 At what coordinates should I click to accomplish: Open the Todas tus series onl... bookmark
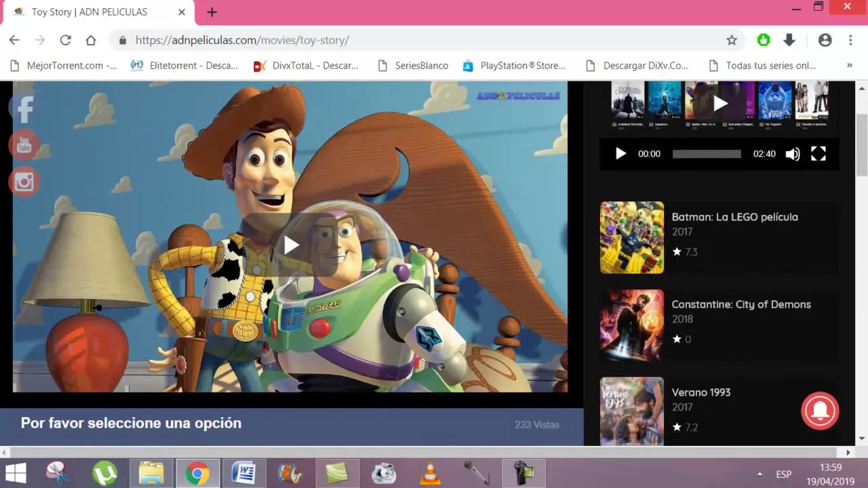pos(762,66)
